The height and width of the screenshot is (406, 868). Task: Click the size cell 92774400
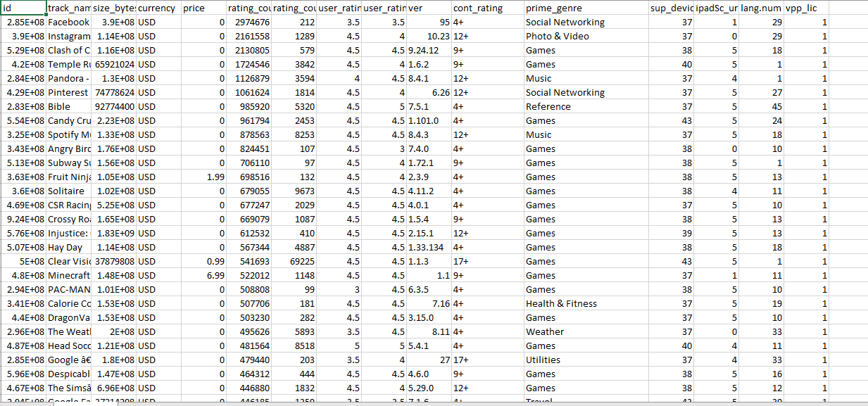click(113, 107)
